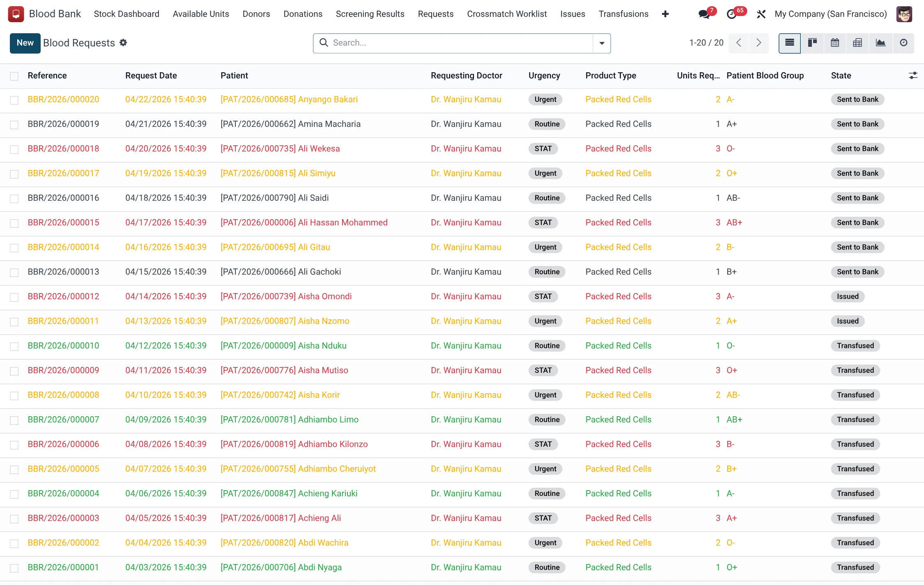Click the Sent to Bank state on BBR/2026/000020

(x=857, y=99)
